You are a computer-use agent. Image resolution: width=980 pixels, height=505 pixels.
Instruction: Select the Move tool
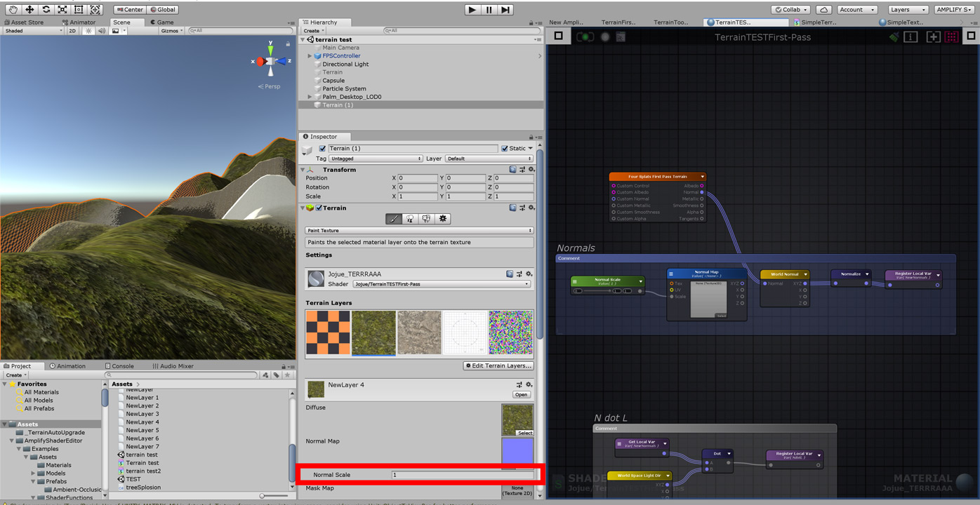(29, 10)
